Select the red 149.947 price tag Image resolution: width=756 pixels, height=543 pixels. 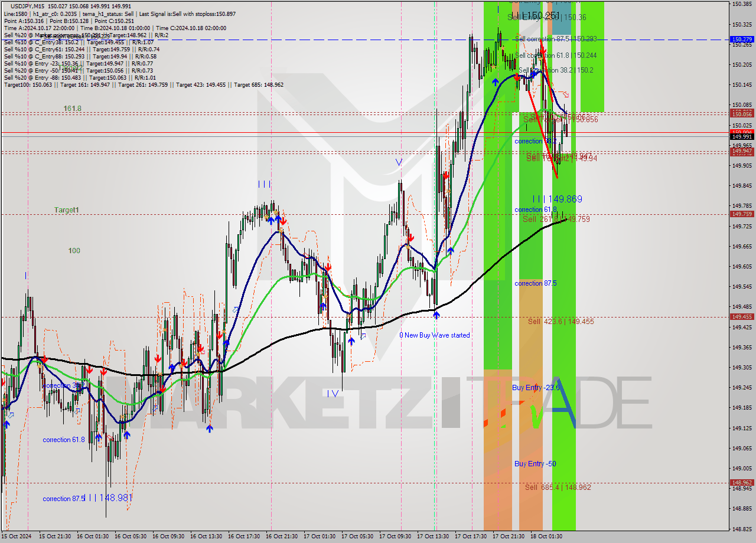(742, 152)
